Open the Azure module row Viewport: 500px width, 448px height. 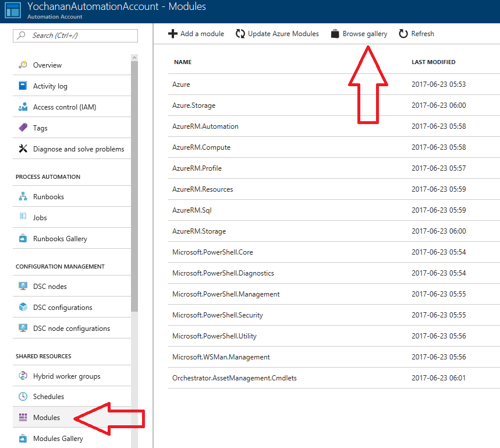334,84
